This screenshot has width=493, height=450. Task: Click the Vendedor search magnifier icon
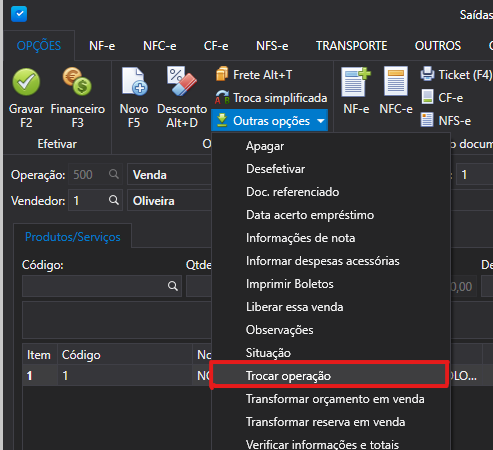click(x=114, y=200)
